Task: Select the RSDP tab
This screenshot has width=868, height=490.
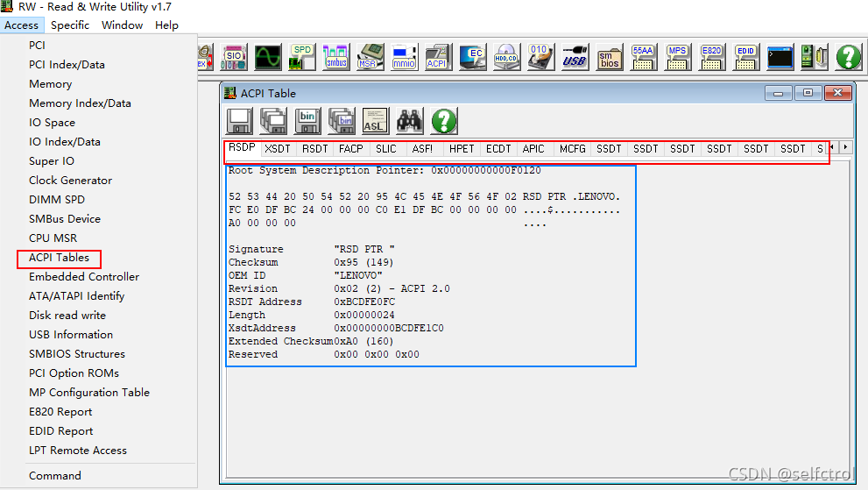Action: point(242,147)
